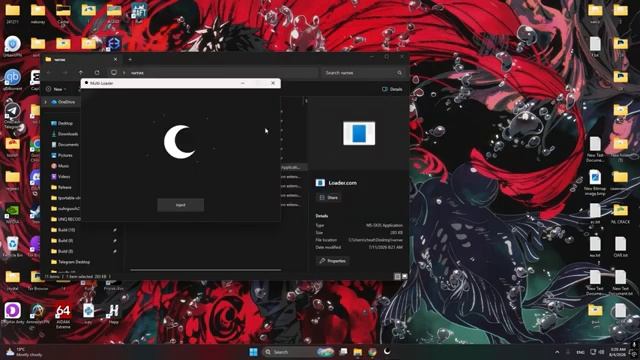640x360 pixels.
Task: Click the Loader.com file name in details pane
Action: pyautogui.click(x=342, y=183)
